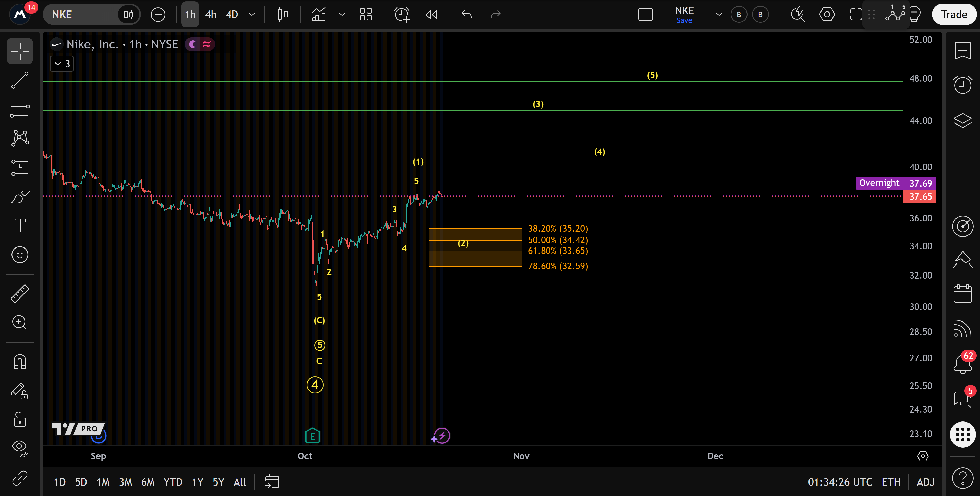Open the watchlist panel
The image size is (980, 496).
[962, 51]
